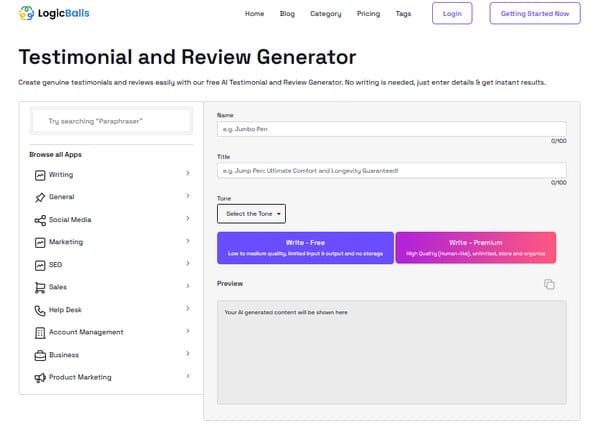600x428 pixels.
Task: Focus the Name input field
Action: [x=392, y=129]
